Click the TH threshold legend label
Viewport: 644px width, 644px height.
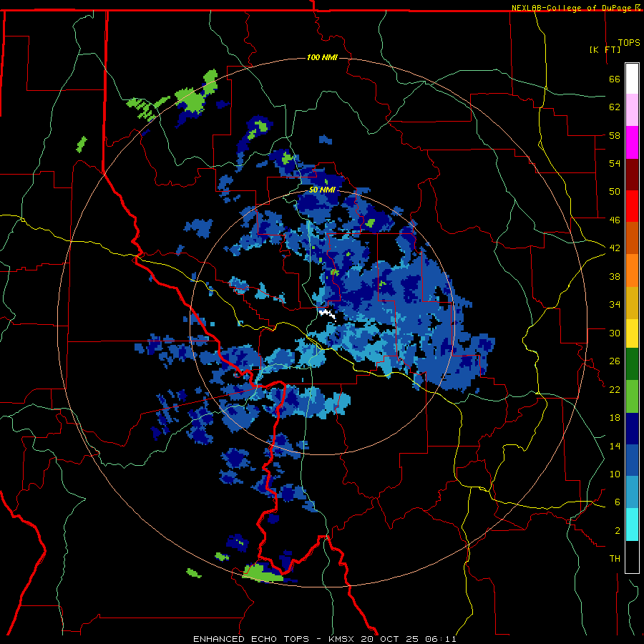click(x=615, y=559)
